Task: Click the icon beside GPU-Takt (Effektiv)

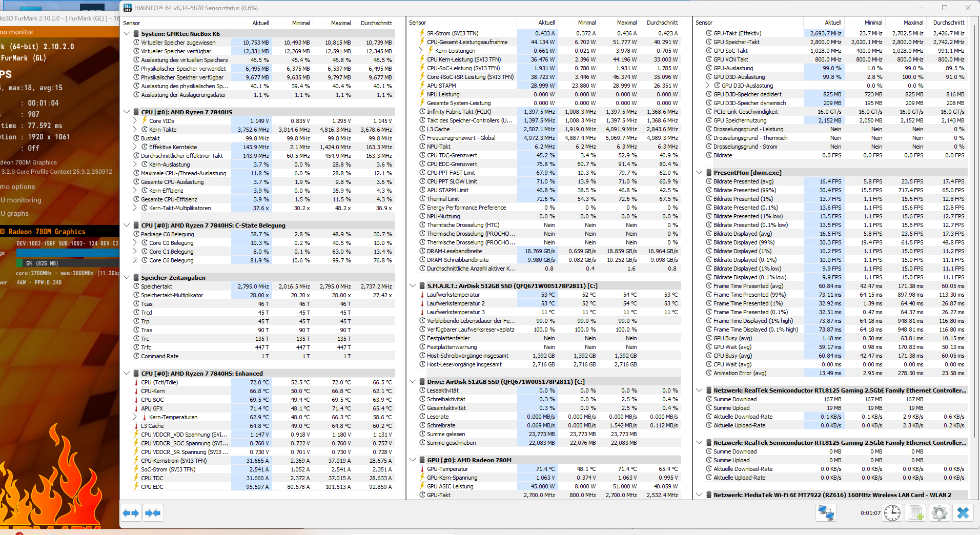Action: (709, 33)
